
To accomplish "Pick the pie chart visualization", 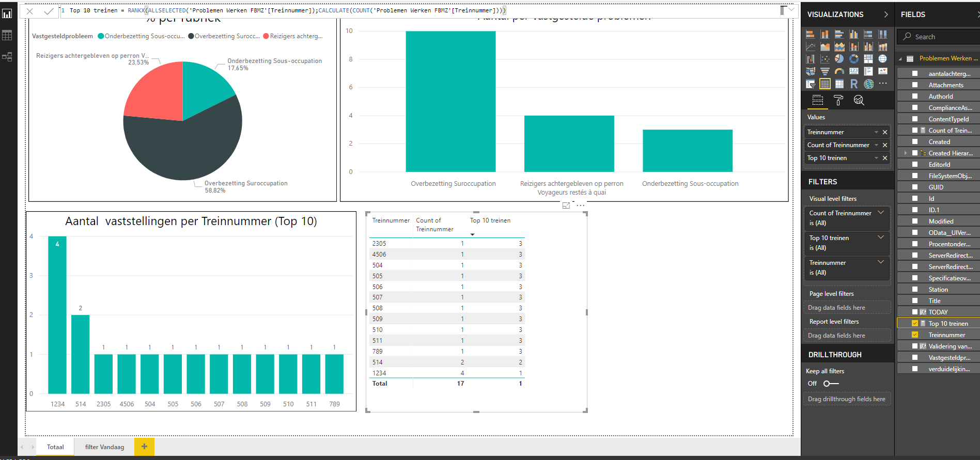I will coord(839,59).
